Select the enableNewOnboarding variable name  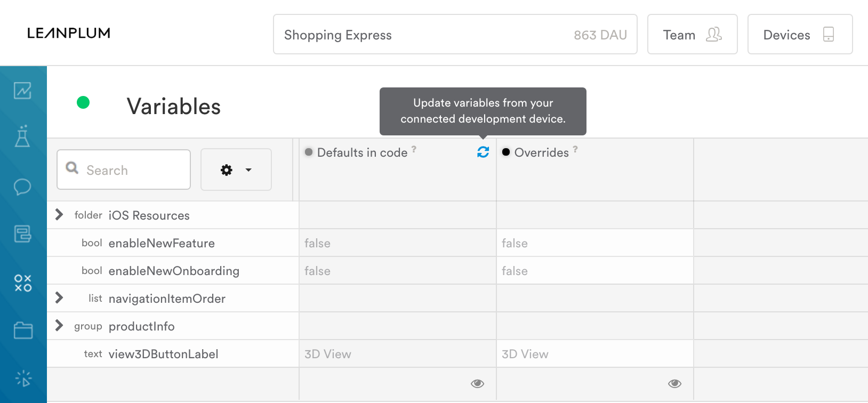(174, 271)
